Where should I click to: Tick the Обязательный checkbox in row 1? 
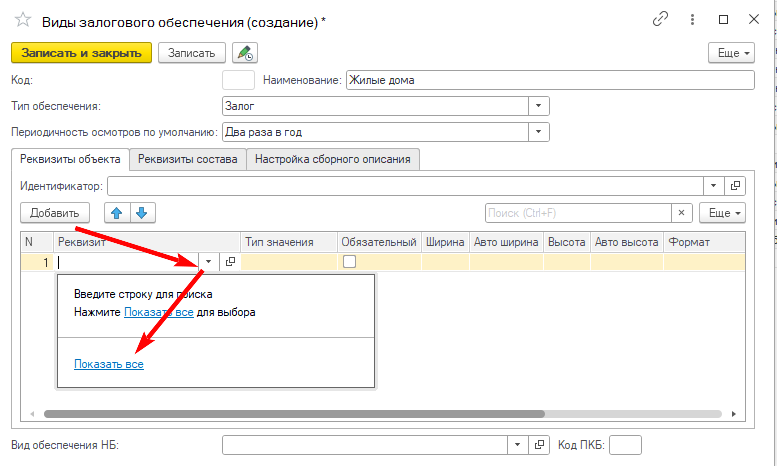click(x=349, y=261)
